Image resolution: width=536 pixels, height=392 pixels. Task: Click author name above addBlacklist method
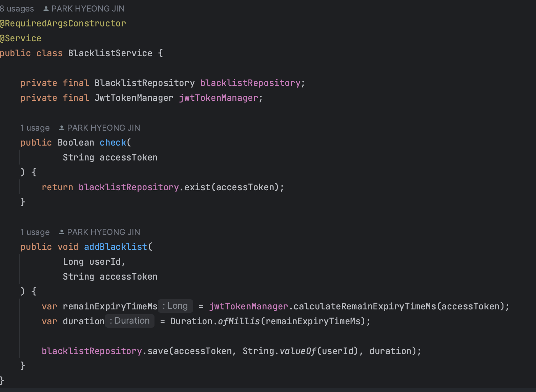(103, 232)
